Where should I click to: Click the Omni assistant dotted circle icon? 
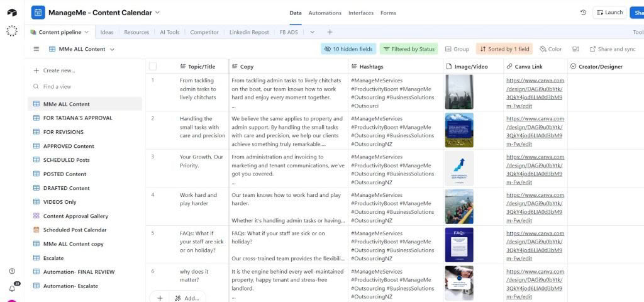(12, 31)
